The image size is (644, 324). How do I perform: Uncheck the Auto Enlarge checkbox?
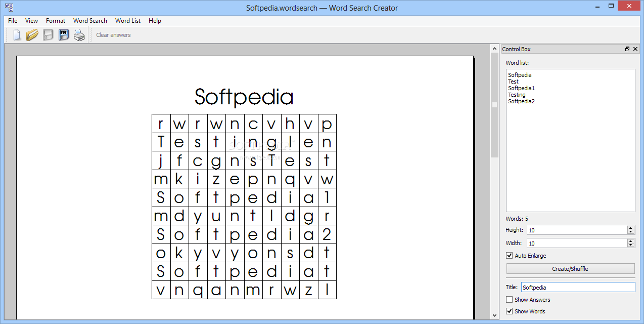click(510, 256)
